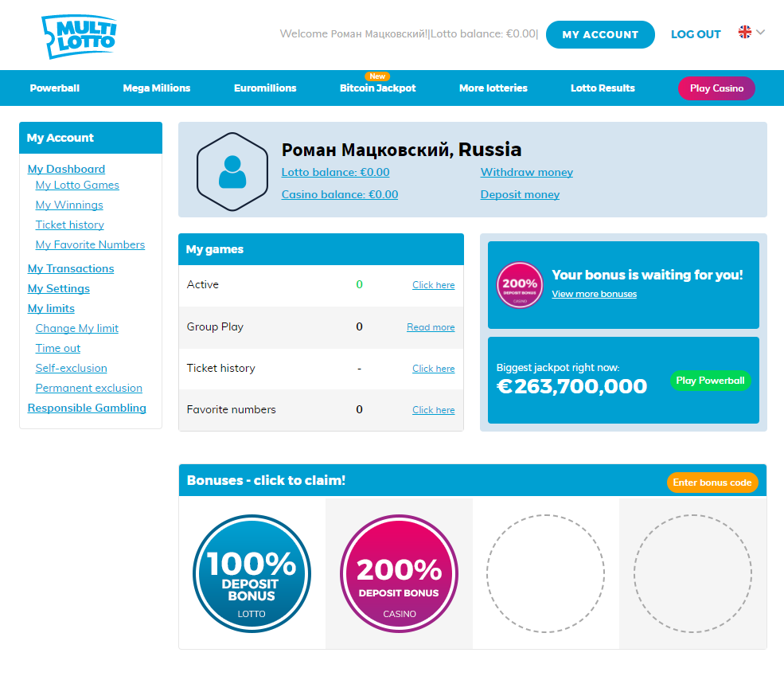The height and width of the screenshot is (680, 784).
Task: Click the Play Powerball button
Action: [710, 381]
